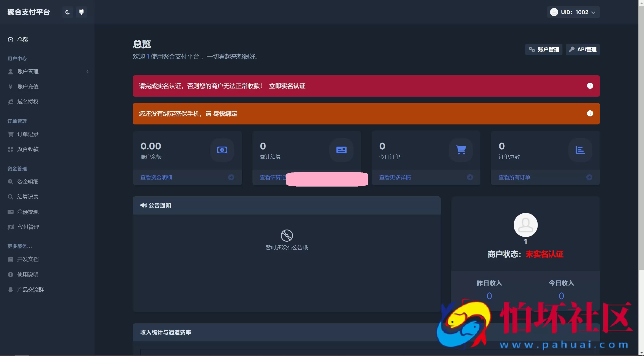Open the theme brush icon in top bar

tap(81, 12)
